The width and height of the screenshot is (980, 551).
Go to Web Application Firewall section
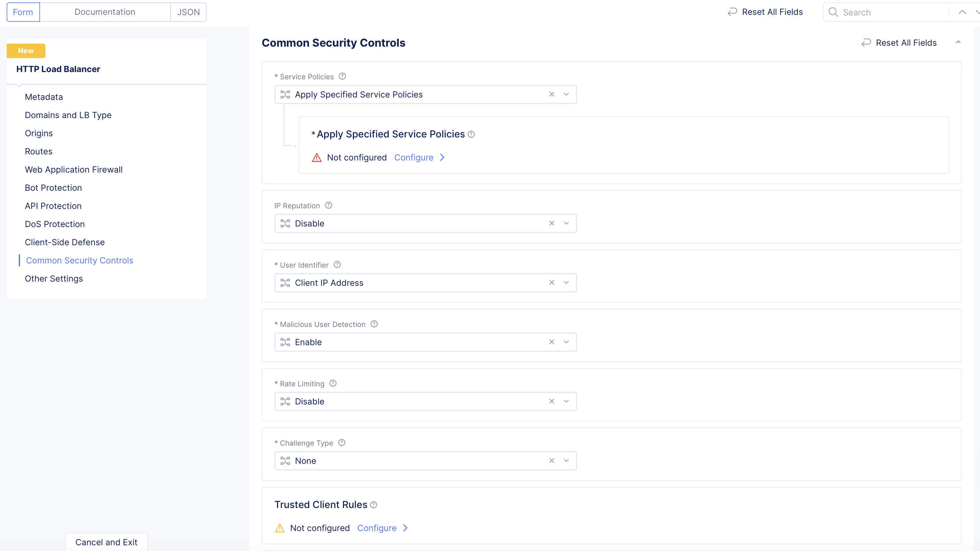click(73, 170)
